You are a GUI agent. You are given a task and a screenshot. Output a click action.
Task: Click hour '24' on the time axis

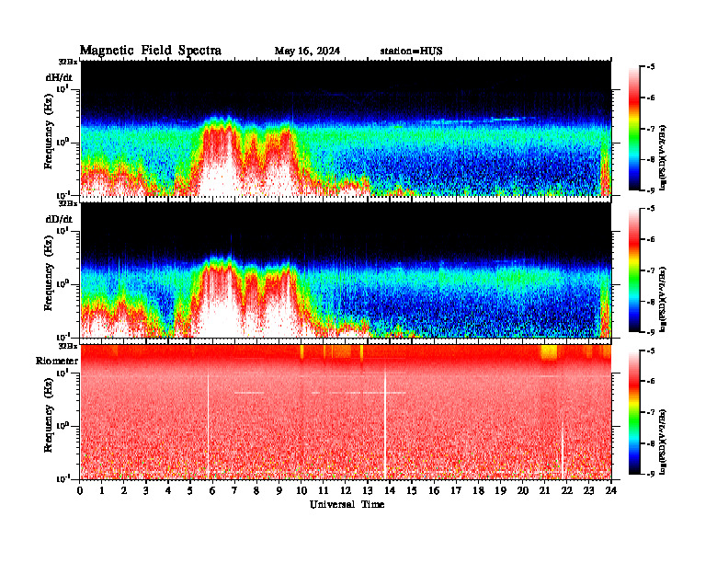(x=611, y=490)
